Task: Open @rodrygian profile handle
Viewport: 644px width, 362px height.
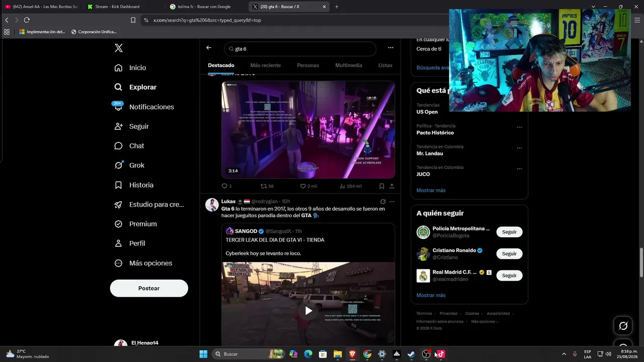Action: (x=265, y=202)
